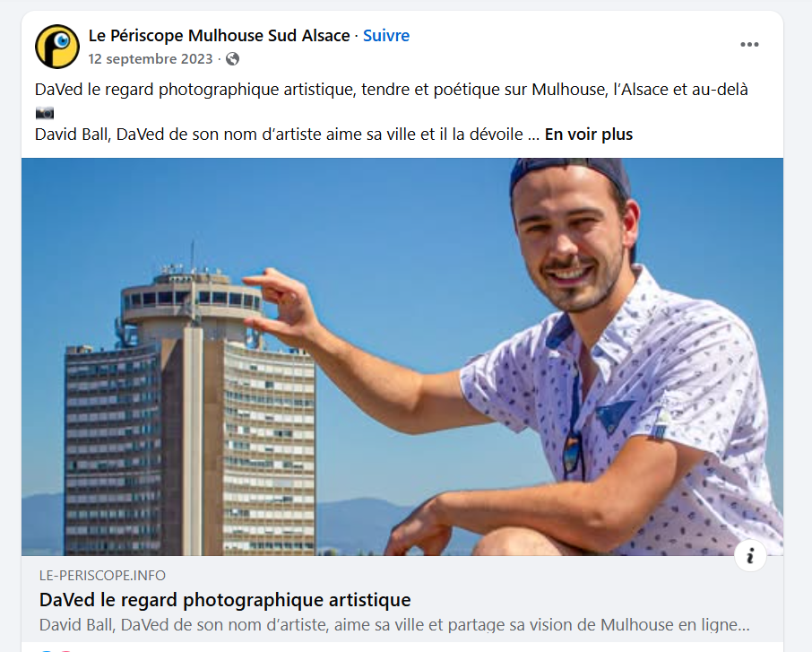
Task: Open the three-dot post options menu
Action: click(x=749, y=45)
